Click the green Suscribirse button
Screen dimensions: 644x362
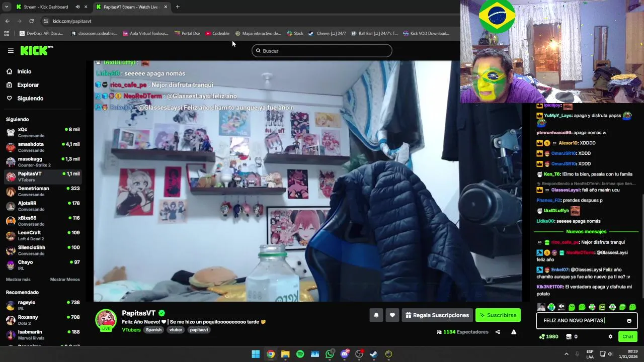tap(498, 315)
